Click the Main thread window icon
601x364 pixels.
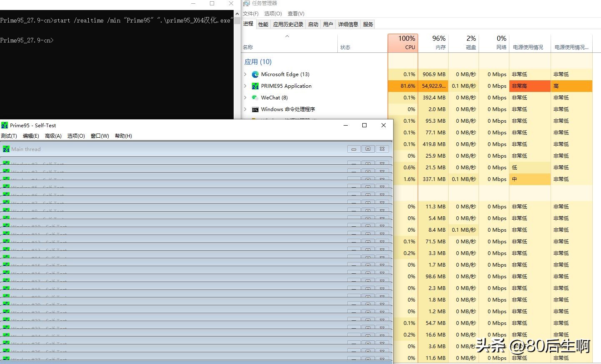coord(6,149)
